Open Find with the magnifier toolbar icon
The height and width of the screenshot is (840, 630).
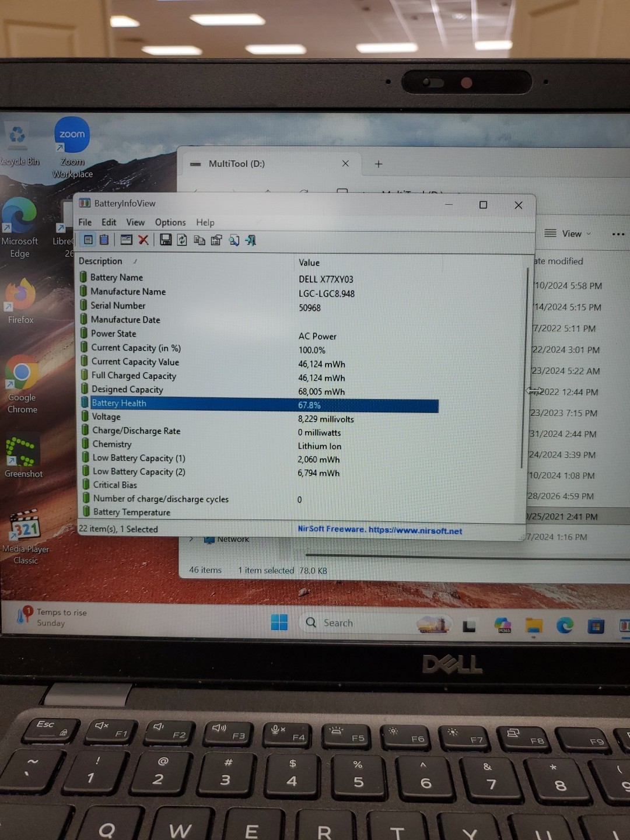[x=234, y=240]
